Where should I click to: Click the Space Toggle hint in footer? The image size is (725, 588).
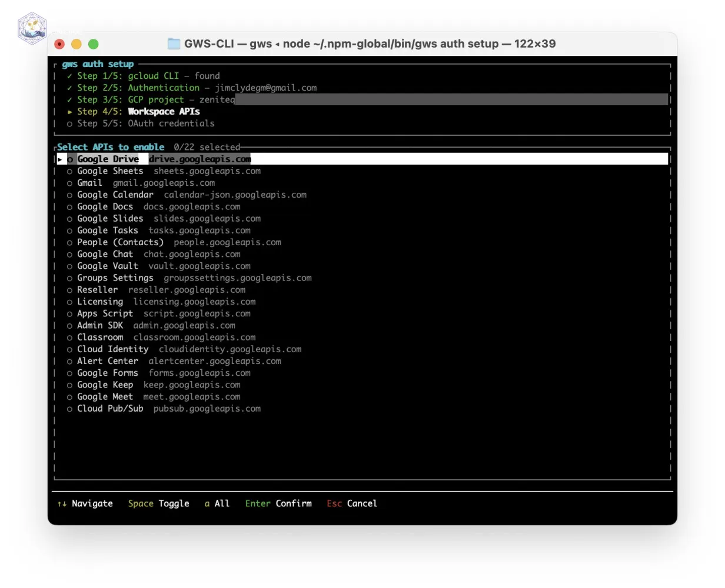pyautogui.click(x=159, y=503)
